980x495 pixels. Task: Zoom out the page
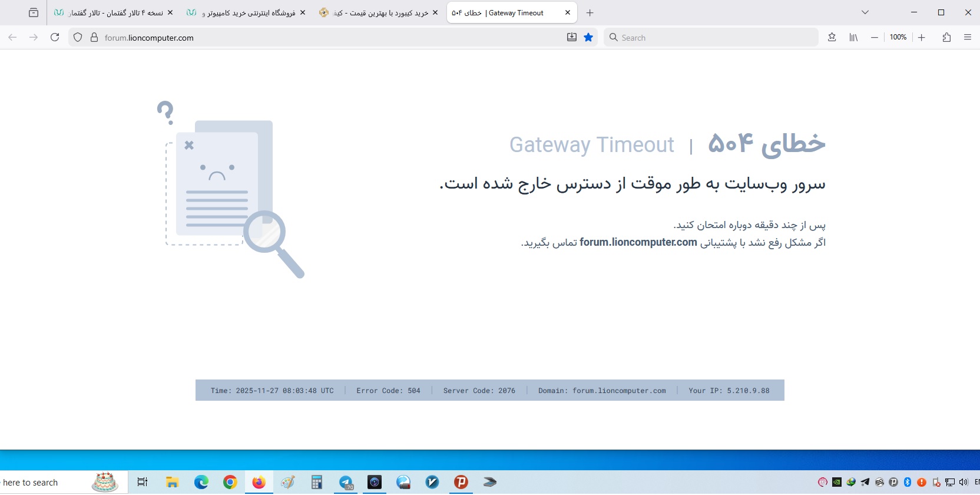tap(875, 37)
